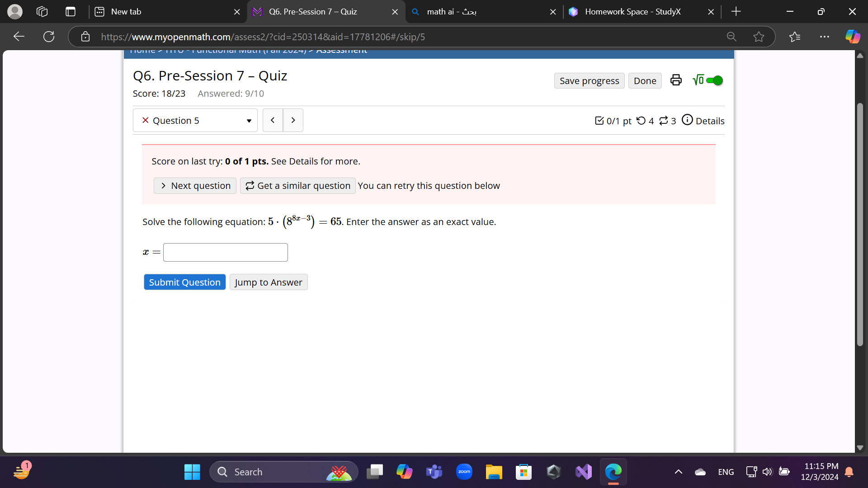Click the next question arrow icon
868x488 pixels.
pyautogui.click(x=292, y=120)
